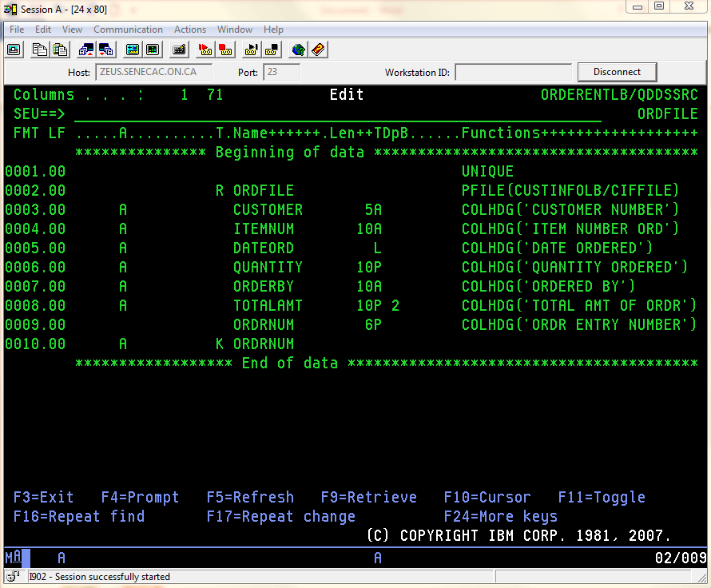Stop the running macro
Screen dimensions: 711x588
pos(272,50)
